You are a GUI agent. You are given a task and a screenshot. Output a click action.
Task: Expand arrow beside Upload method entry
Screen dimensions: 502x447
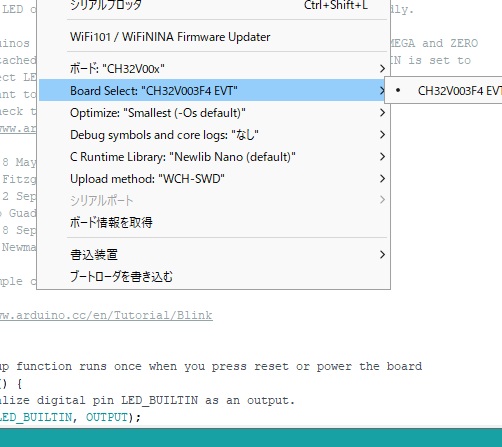point(382,179)
